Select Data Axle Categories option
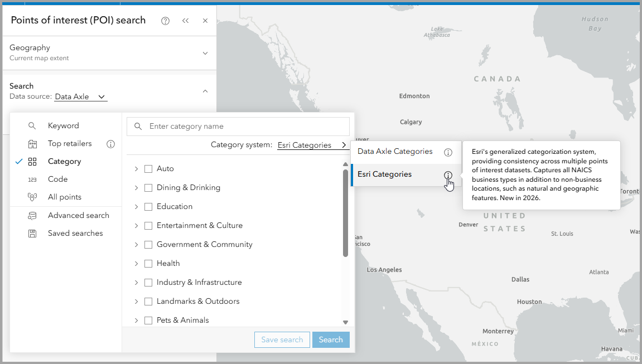Image resolution: width=642 pixels, height=364 pixels. tap(395, 152)
